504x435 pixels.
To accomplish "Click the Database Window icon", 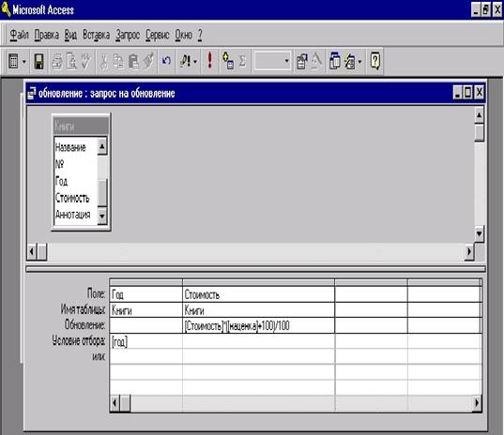I will [x=334, y=61].
